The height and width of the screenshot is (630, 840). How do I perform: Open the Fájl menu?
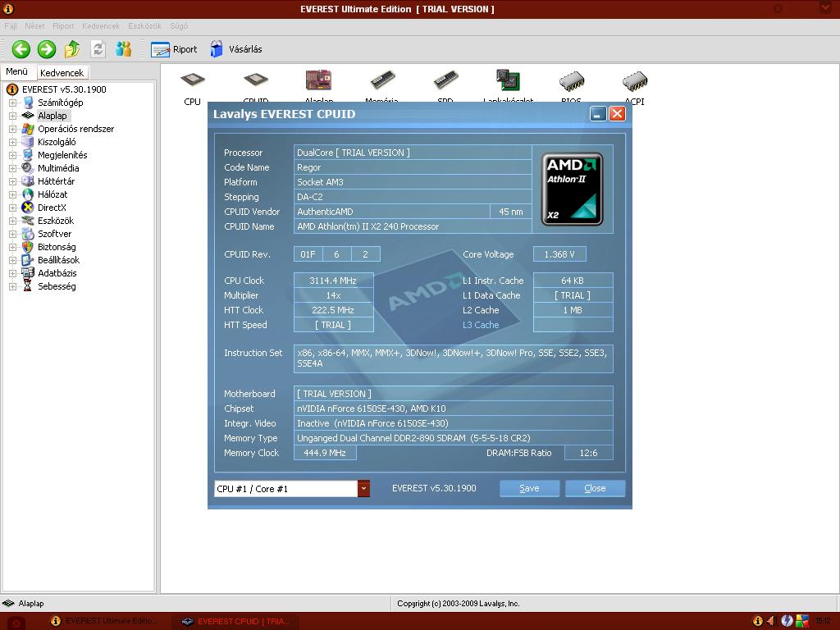11,25
